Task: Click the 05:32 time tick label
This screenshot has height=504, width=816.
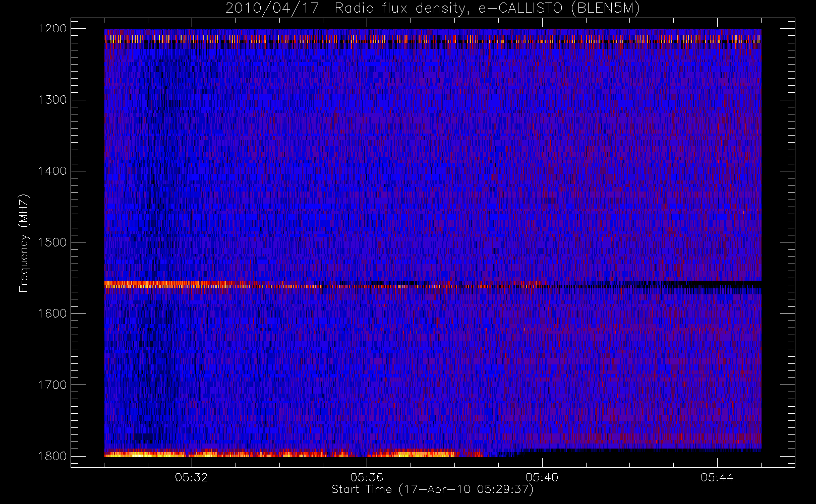Action: point(192,477)
